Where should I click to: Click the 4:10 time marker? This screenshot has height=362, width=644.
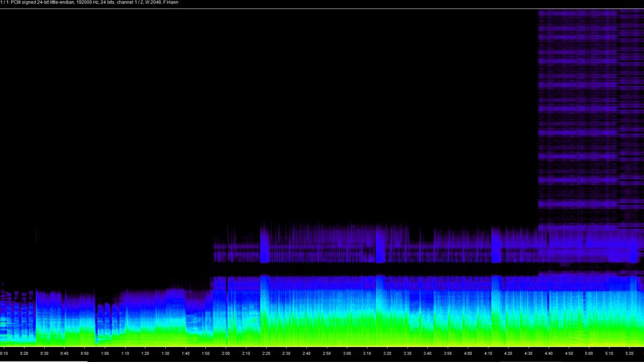(x=488, y=354)
